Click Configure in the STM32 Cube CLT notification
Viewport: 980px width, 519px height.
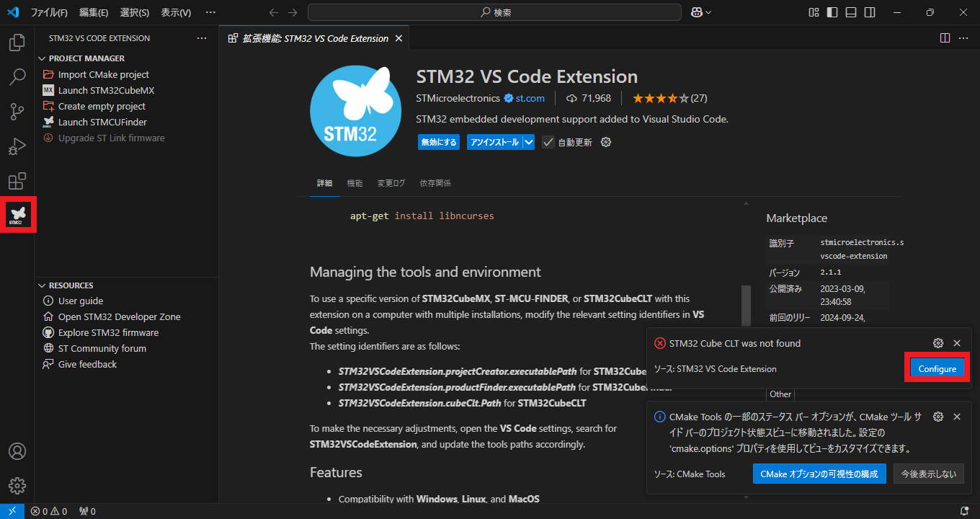click(937, 368)
